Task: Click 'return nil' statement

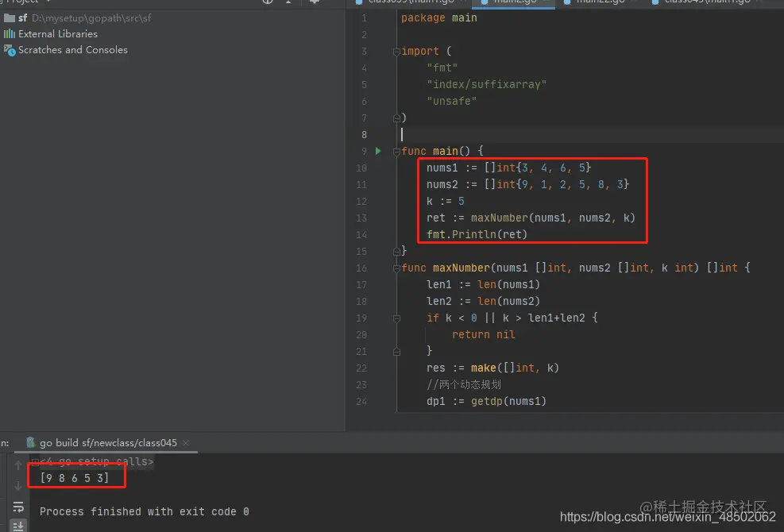Action: point(483,334)
